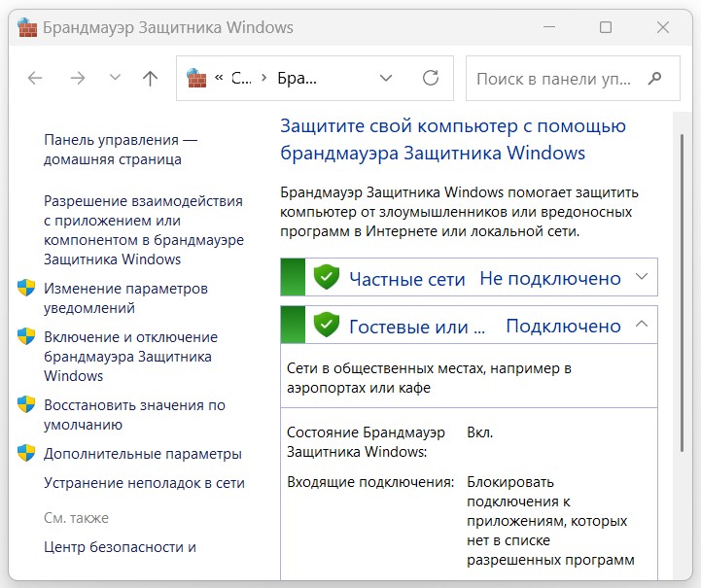Click 'См. также' section label
The image size is (701, 588).
(77, 518)
